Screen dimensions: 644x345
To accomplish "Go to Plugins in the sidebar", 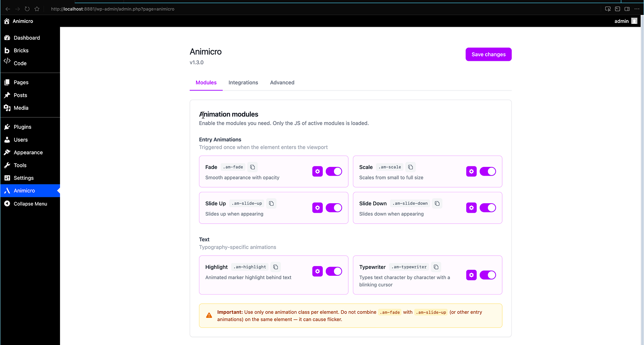I will [x=23, y=127].
